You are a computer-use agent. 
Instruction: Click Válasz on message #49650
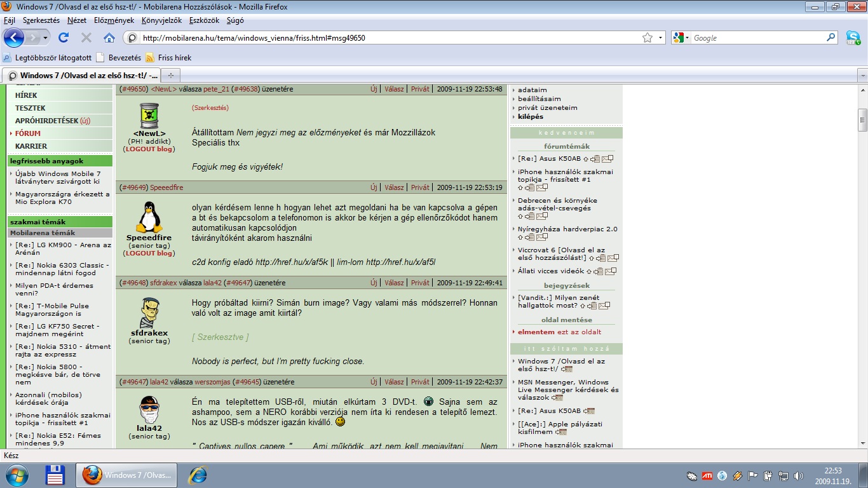click(x=394, y=89)
